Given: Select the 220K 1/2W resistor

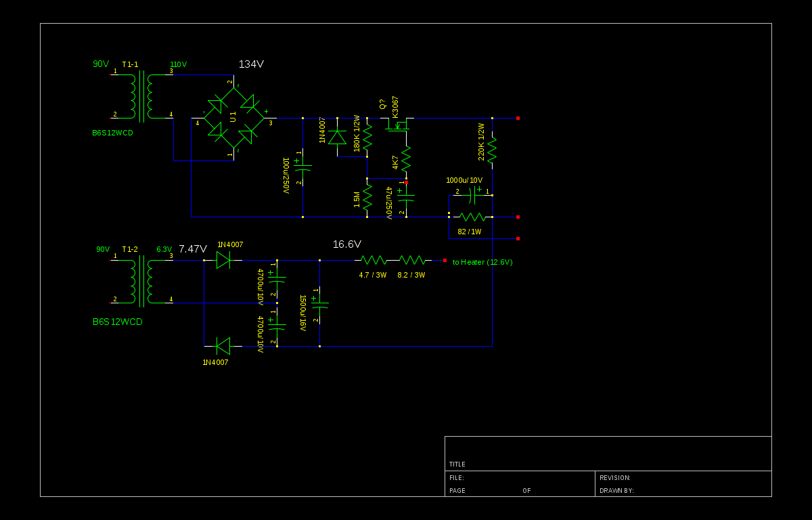Looking at the screenshot, I should click(492, 149).
